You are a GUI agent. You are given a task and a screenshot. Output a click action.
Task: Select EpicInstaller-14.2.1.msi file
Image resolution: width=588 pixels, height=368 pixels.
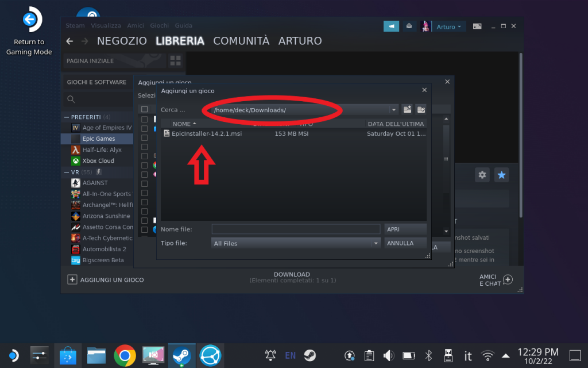tap(206, 133)
